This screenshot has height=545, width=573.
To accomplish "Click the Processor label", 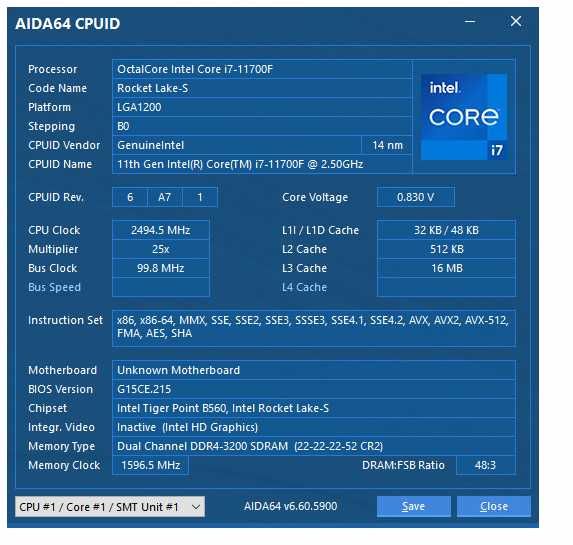I will [53, 69].
